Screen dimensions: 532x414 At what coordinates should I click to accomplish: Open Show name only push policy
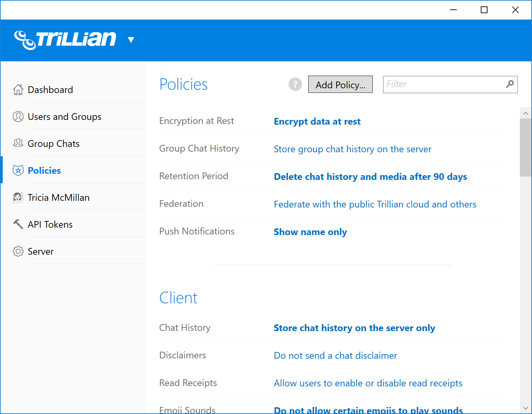(311, 232)
